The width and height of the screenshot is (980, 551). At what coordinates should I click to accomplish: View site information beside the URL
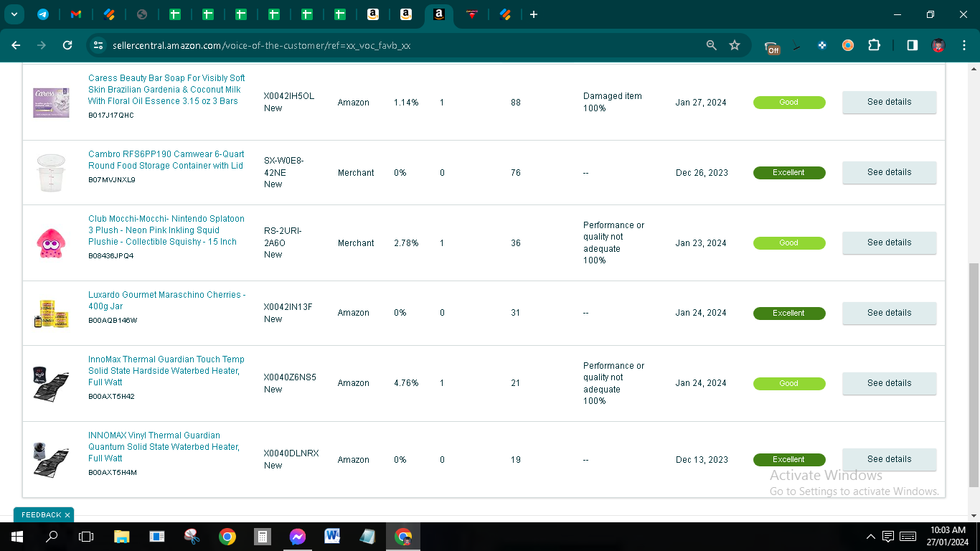[98, 45]
